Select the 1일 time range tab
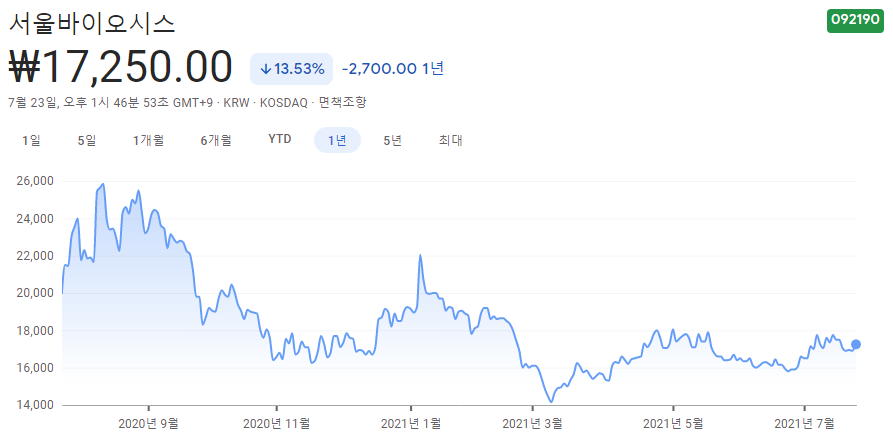Viewport: 893px width, 444px height. (x=31, y=141)
